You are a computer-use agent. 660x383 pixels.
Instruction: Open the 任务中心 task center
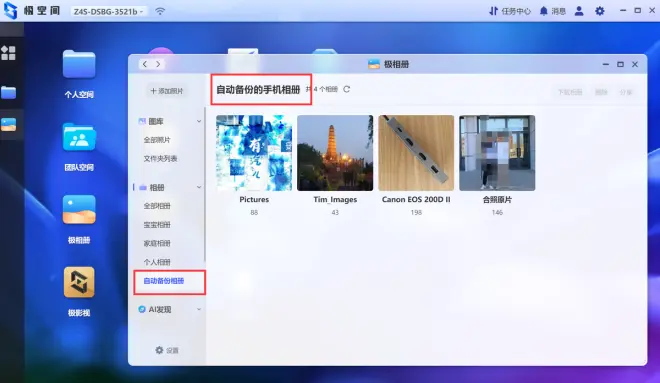click(x=510, y=11)
